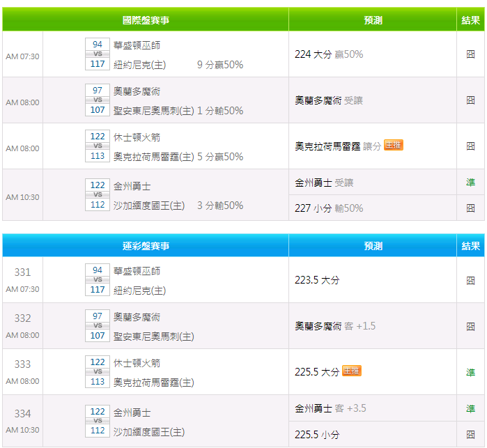Screen dimensions: 487x448
Task: Click the 囧 result beside 227 小分 輸50%
Action: pyautogui.click(x=470, y=208)
